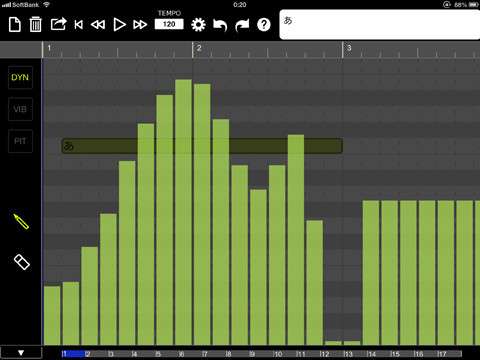This screenshot has height=360, width=480.
Task: Tap the lyric text field containing あ
Action: coord(380,25)
